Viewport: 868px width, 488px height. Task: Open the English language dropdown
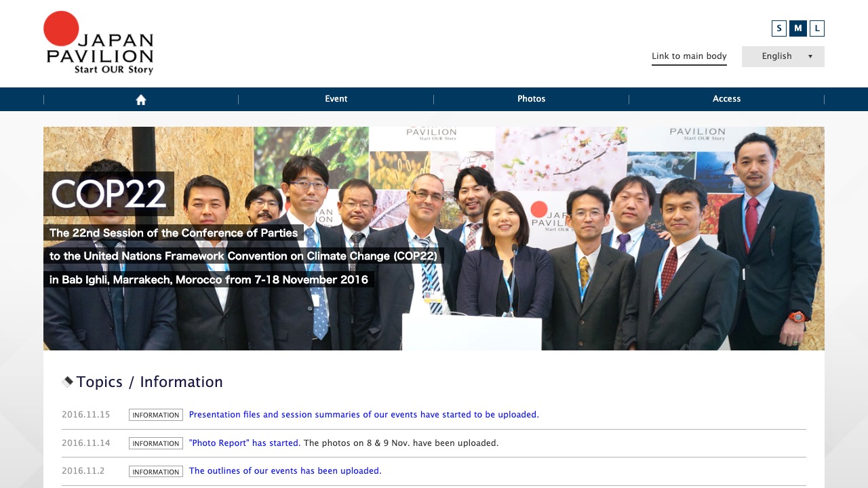[x=777, y=56]
